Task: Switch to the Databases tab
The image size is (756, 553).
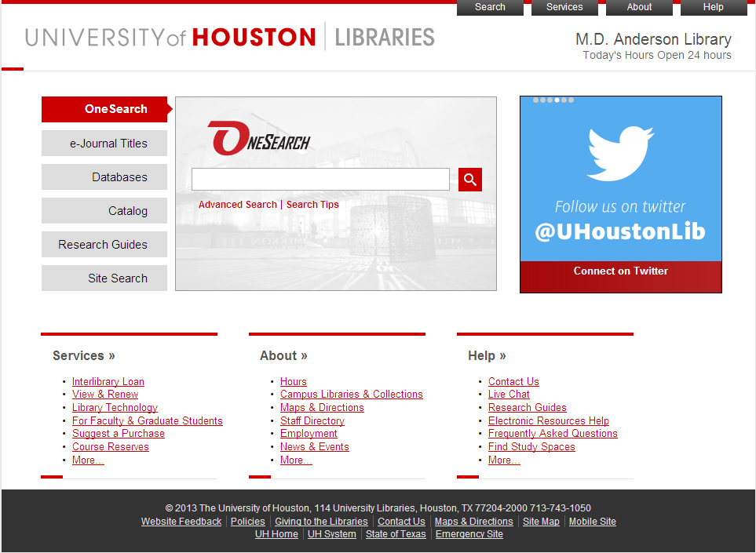Action: click(104, 176)
